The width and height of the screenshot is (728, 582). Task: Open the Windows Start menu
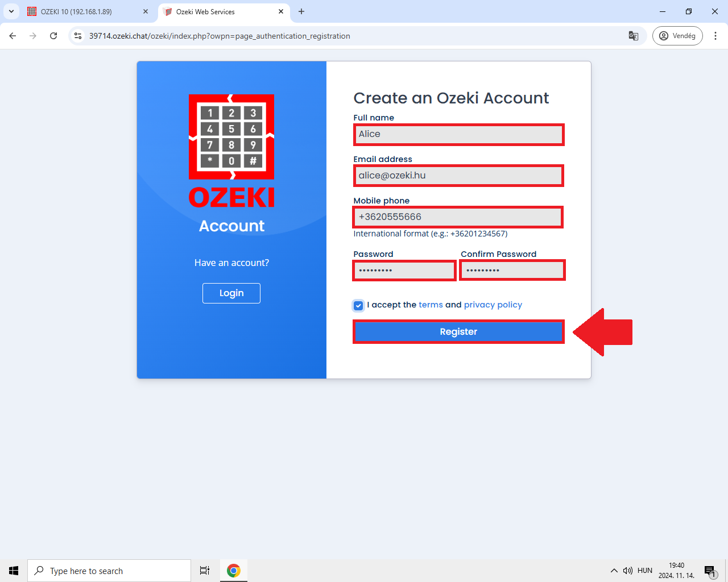click(x=14, y=571)
